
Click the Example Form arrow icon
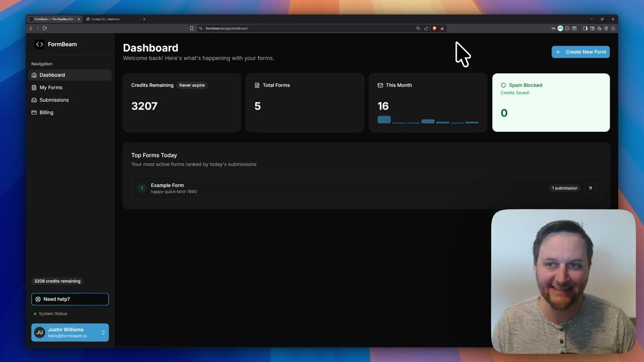click(590, 188)
